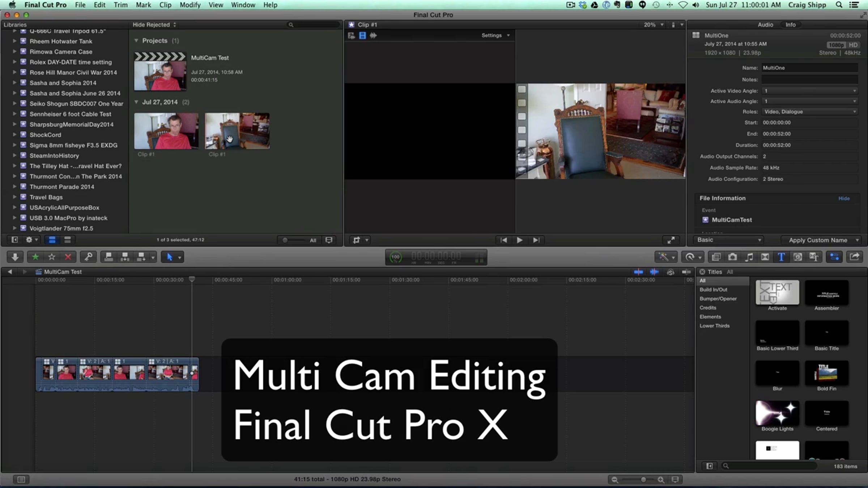Click the Unrate outlined star button

(51, 257)
